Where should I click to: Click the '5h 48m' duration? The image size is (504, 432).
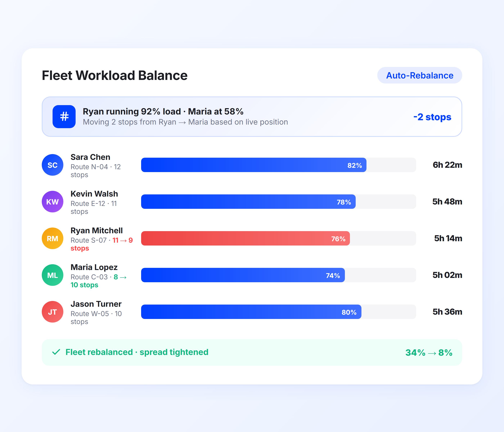[447, 202]
